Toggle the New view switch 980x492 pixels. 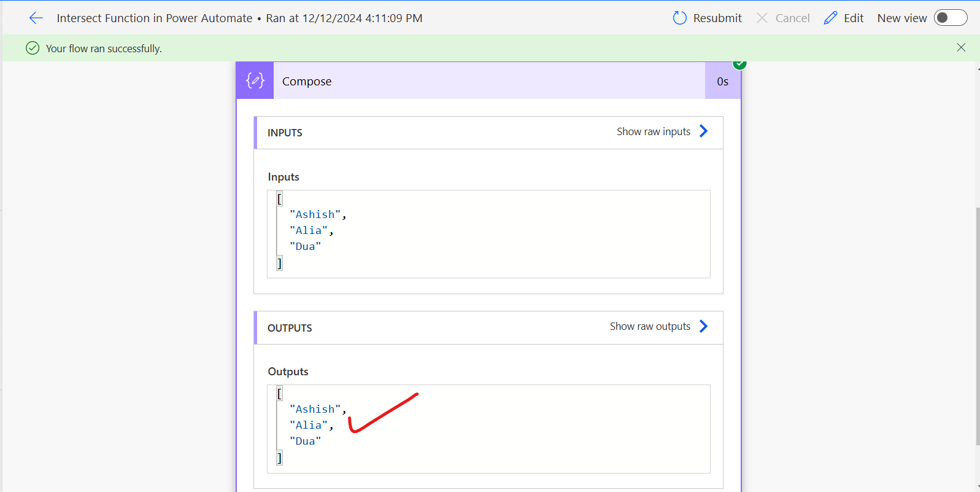coord(950,18)
